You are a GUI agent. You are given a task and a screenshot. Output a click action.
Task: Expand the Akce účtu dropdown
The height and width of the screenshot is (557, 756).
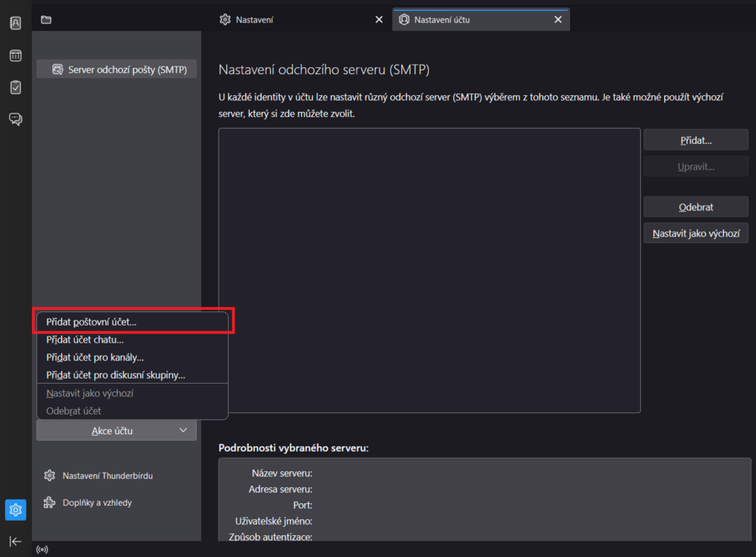117,431
